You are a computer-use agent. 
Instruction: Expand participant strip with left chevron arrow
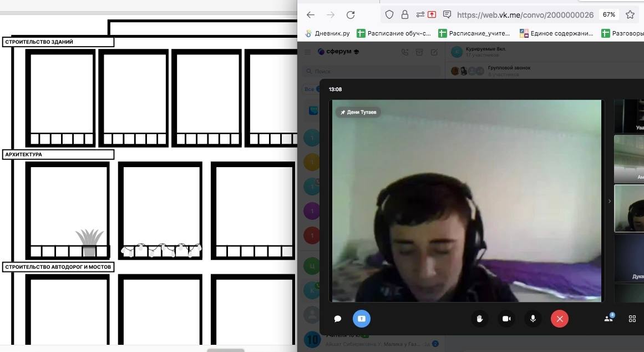tap(609, 201)
